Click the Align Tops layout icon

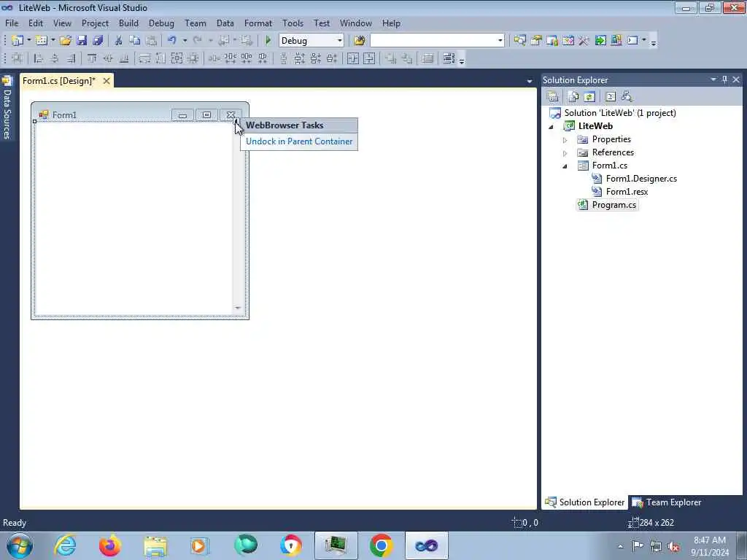pyautogui.click(x=91, y=58)
